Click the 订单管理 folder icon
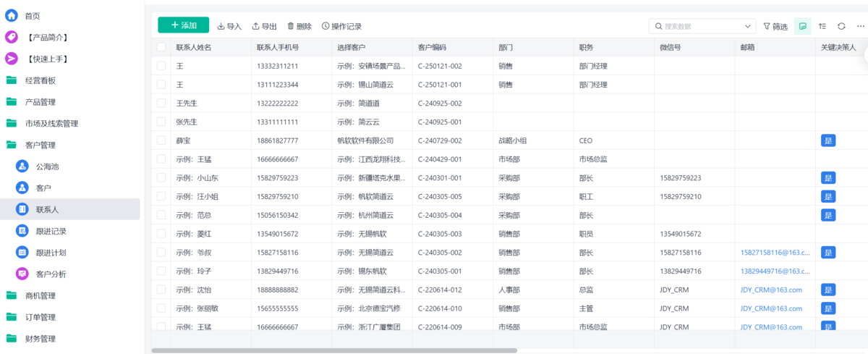This screenshot has width=868, height=354. (x=12, y=317)
